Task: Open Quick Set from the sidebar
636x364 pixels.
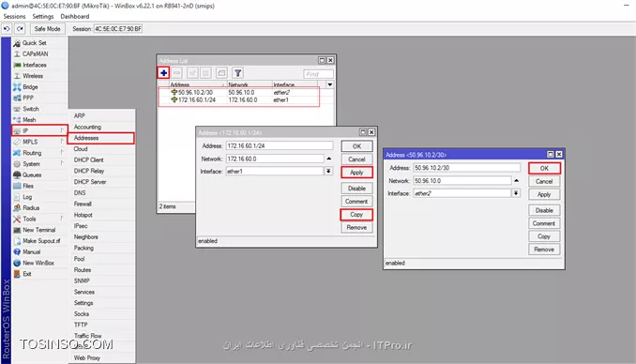Action: click(34, 43)
